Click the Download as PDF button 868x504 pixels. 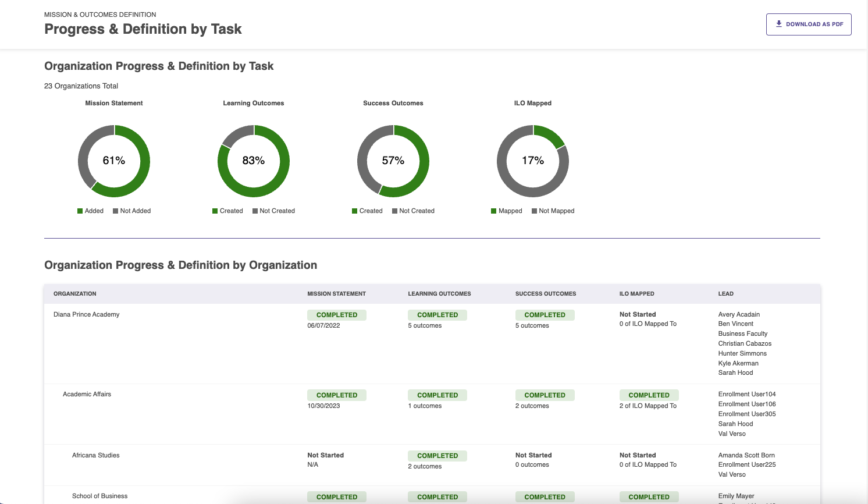[x=809, y=24]
